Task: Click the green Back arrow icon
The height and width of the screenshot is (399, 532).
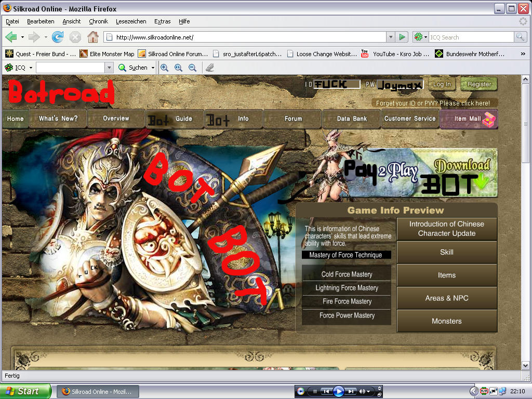Action: point(11,37)
